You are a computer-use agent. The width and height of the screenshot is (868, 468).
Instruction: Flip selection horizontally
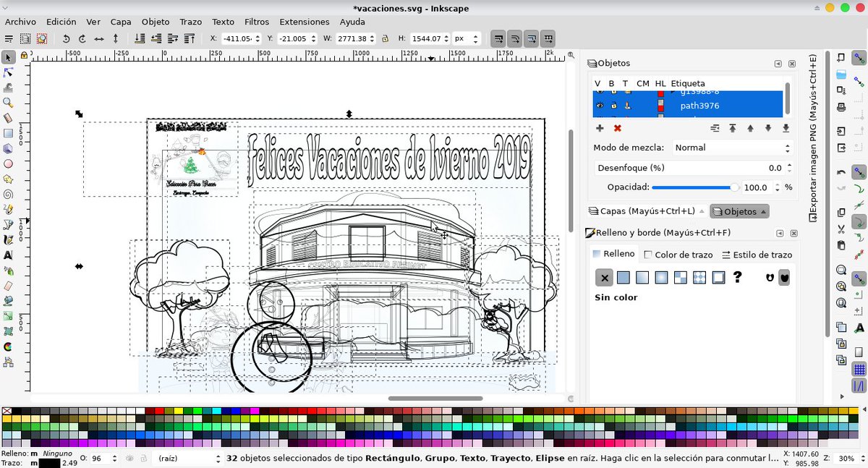[99, 38]
